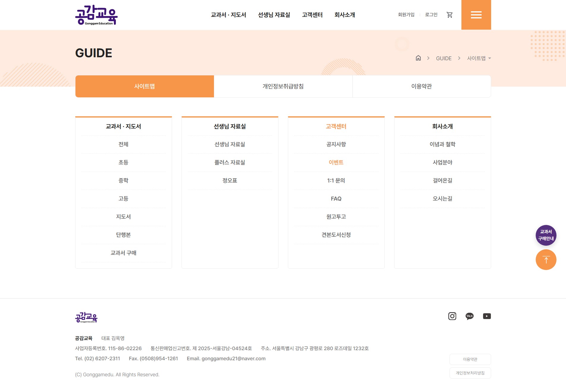566x392 pixels.
Task: Expand the 사이트맵 breadcrumb dropdown
Action: (x=479, y=58)
